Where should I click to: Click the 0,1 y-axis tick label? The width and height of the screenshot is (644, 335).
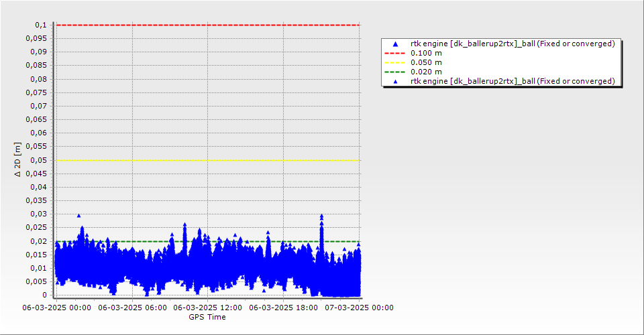41,25
